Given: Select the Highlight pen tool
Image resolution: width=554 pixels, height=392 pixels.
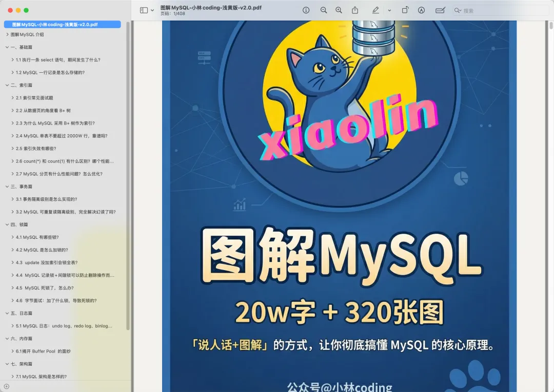Looking at the screenshot, I should 375,10.
